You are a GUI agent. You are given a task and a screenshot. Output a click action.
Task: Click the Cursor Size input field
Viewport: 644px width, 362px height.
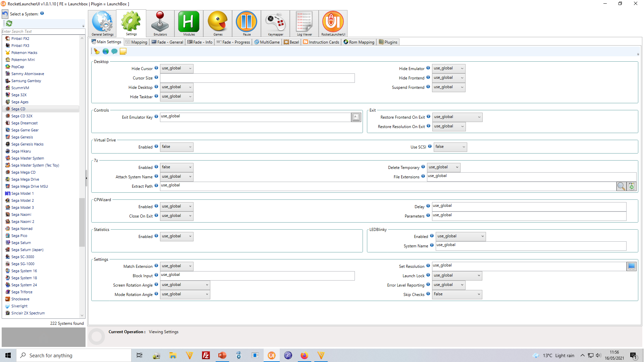coord(257,78)
